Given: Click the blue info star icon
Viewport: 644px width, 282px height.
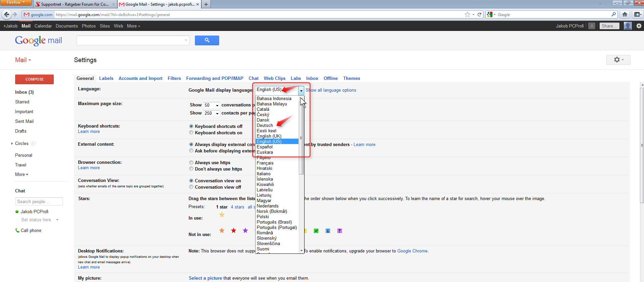Looking at the screenshot, I should pos(328,231).
